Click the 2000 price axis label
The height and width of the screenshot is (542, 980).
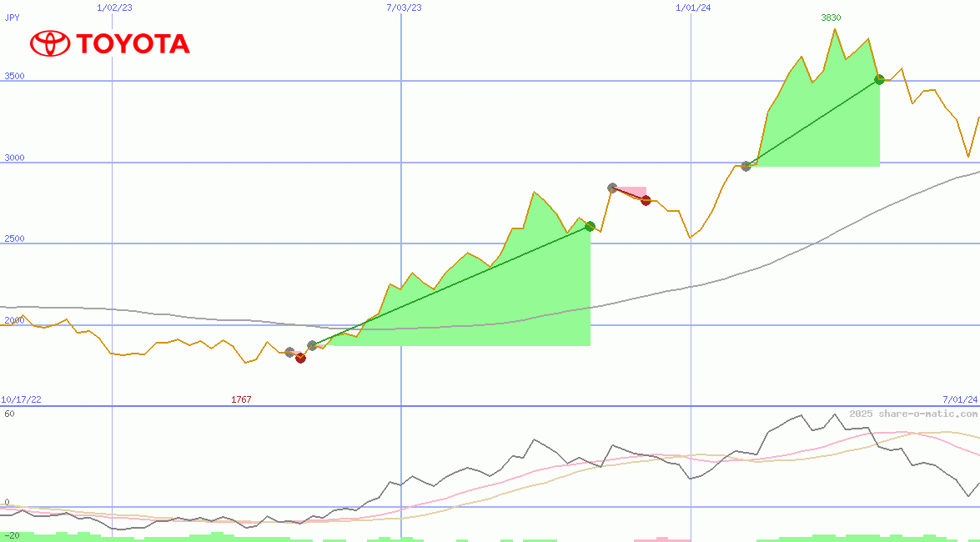point(15,320)
